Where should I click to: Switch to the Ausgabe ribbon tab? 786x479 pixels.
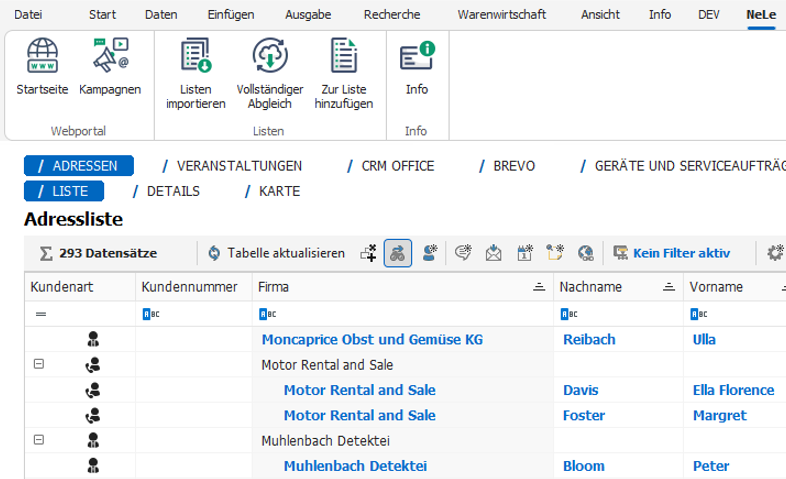point(308,15)
